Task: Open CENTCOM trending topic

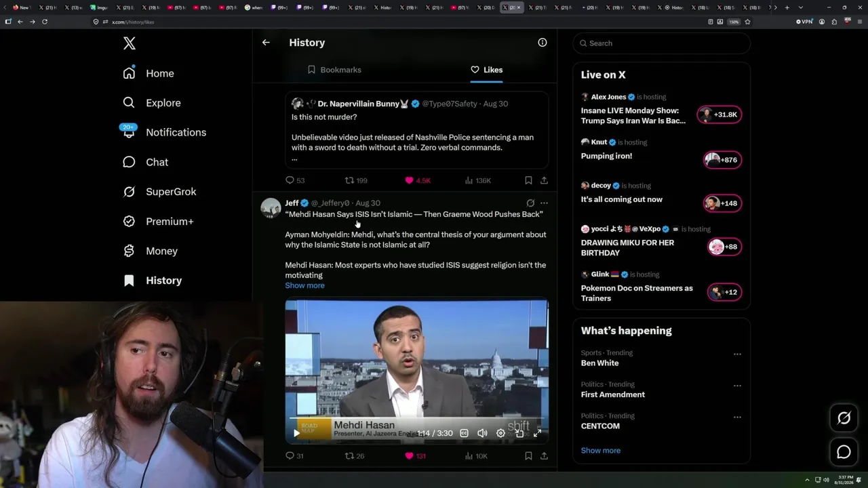Action: (600, 426)
